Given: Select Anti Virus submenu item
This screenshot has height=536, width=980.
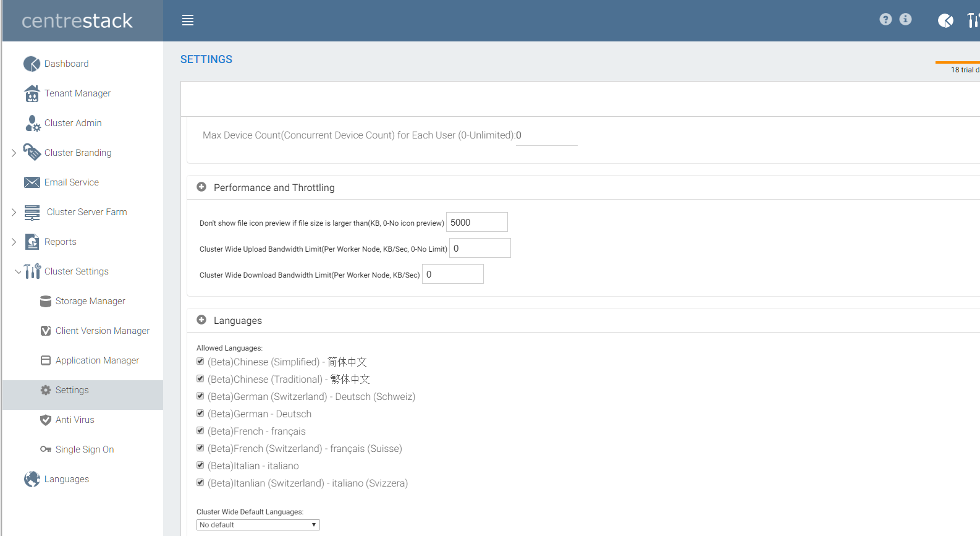Looking at the screenshot, I should coord(75,420).
